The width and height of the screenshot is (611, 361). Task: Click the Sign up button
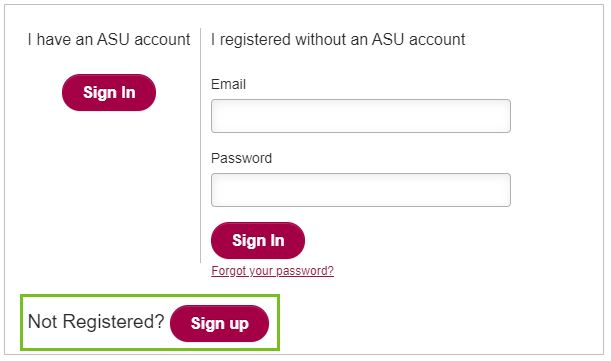tap(219, 323)
